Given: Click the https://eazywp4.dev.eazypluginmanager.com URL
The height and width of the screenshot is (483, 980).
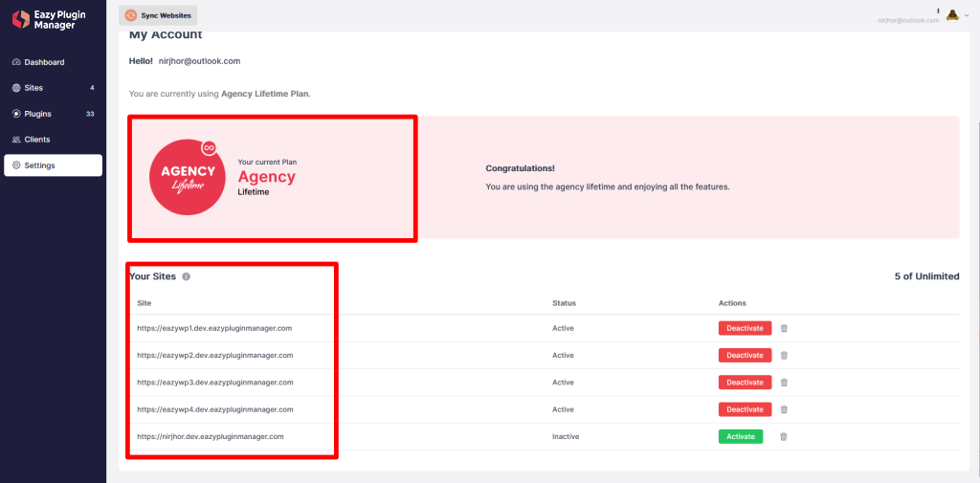Looking at the screenshot, I should 215,409.
